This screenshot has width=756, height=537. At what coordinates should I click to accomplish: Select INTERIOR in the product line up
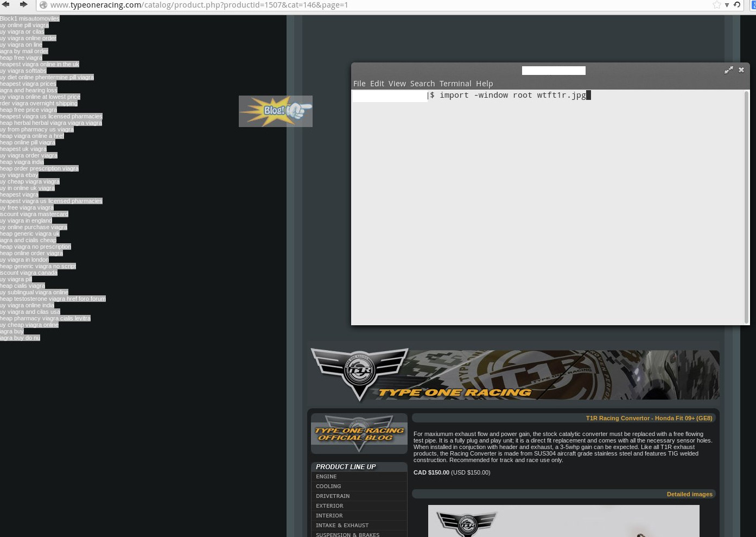tap(329, 516)
